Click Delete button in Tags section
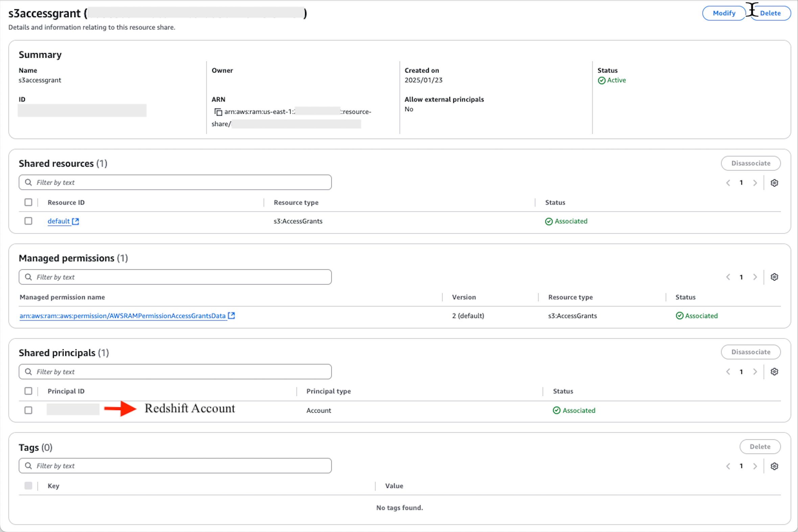The image size is (798, 532). point(760,446)
